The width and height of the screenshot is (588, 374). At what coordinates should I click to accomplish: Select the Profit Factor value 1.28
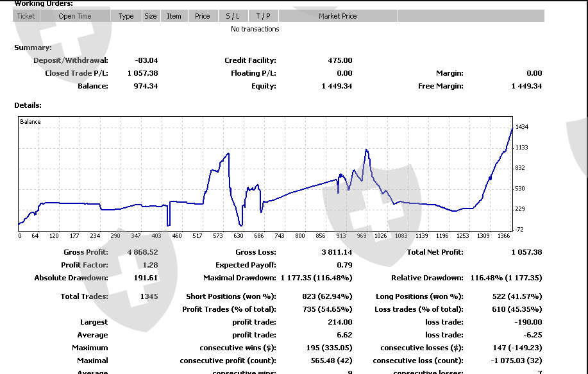149,265
